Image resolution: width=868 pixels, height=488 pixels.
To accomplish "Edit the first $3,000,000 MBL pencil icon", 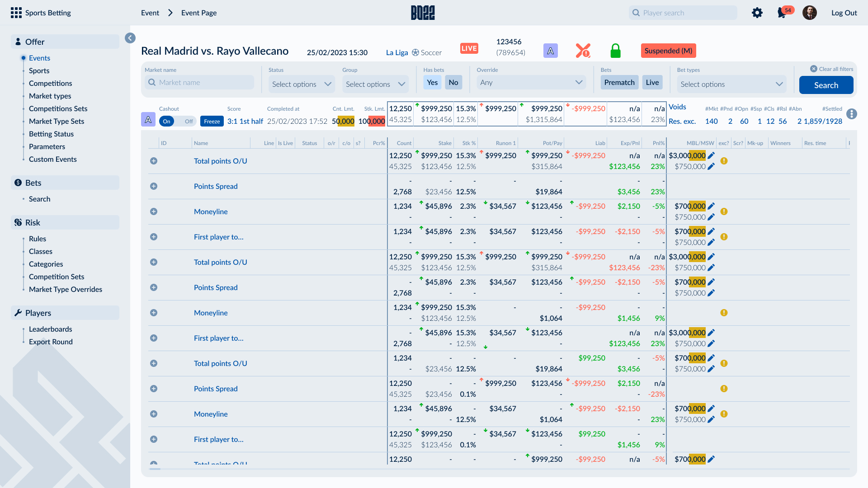I will 711,155.
